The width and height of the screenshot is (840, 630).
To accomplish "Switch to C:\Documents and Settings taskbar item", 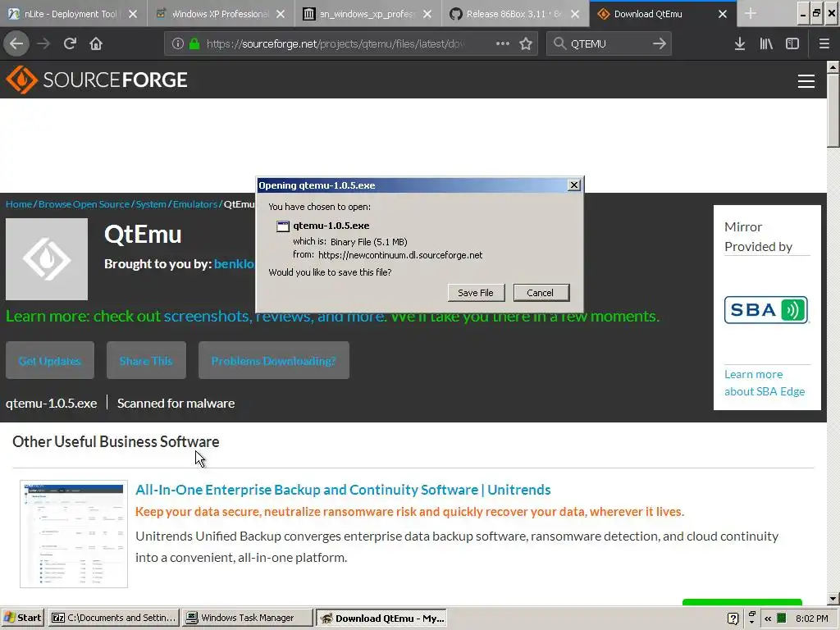I will coord(113,618).
